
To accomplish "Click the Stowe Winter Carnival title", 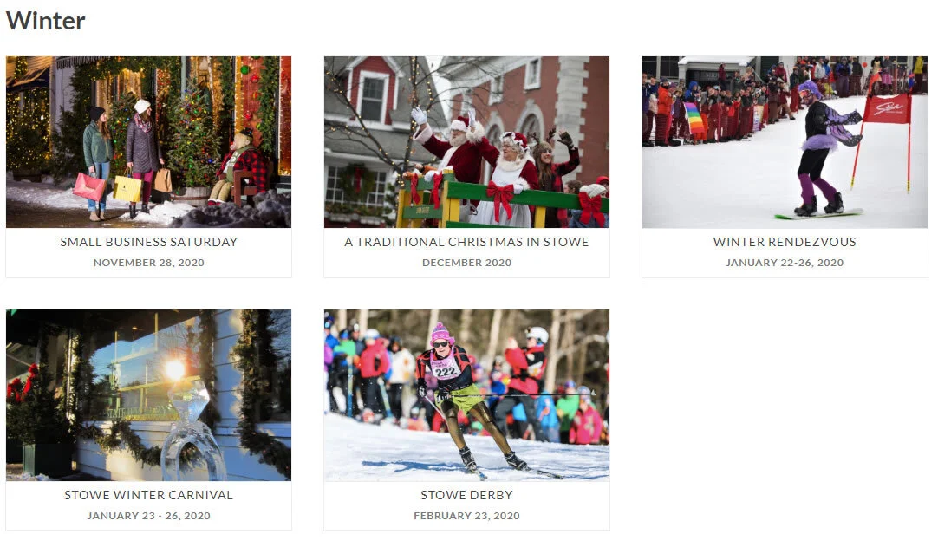I will point(148,494).
